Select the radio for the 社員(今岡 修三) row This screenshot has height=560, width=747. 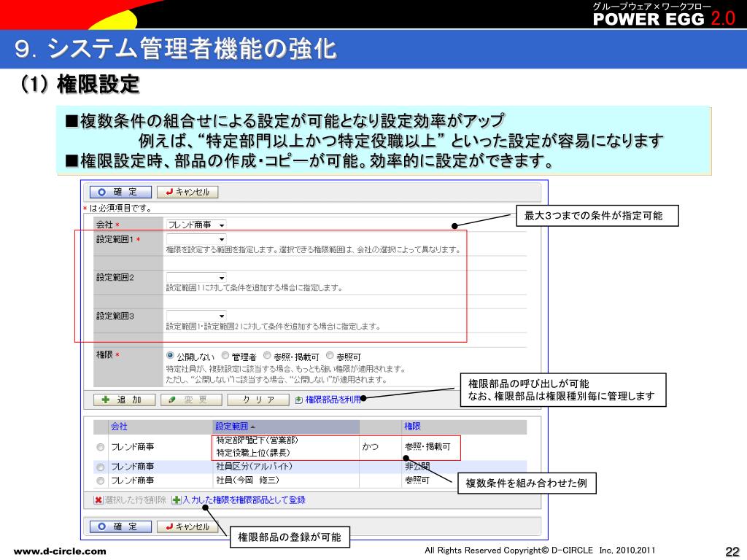100,481
